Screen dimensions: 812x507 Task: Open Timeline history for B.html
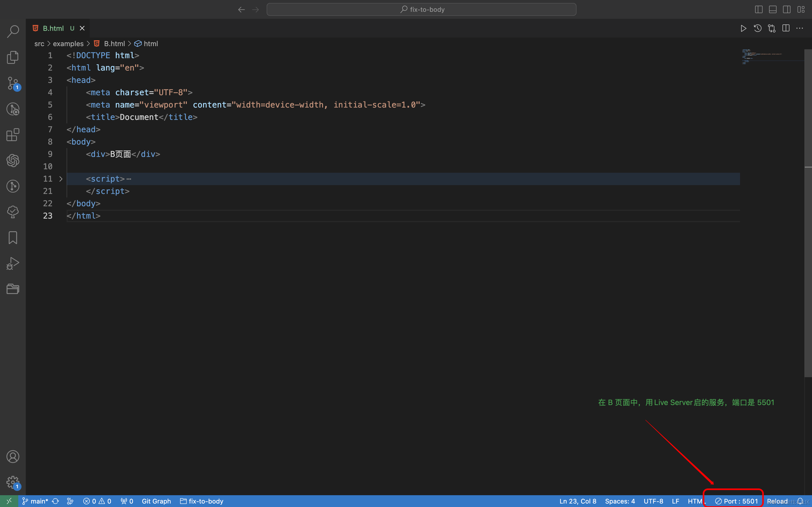click(757, 28)
